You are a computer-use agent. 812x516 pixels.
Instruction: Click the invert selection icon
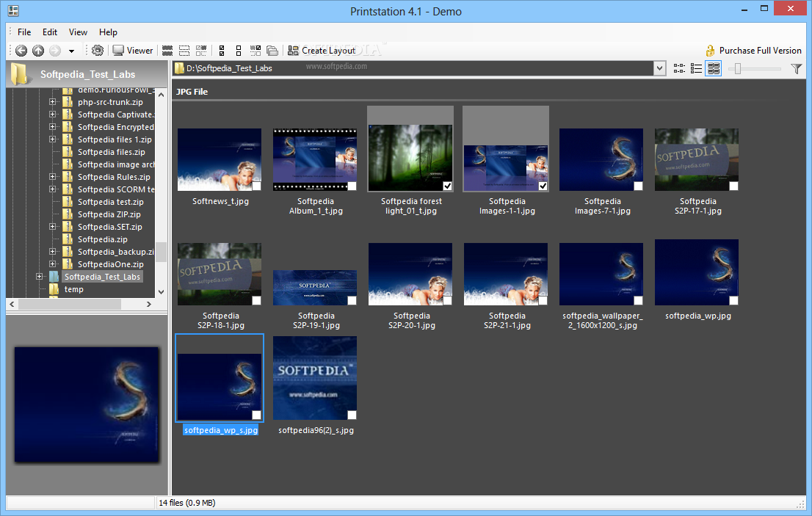[201, 50]
